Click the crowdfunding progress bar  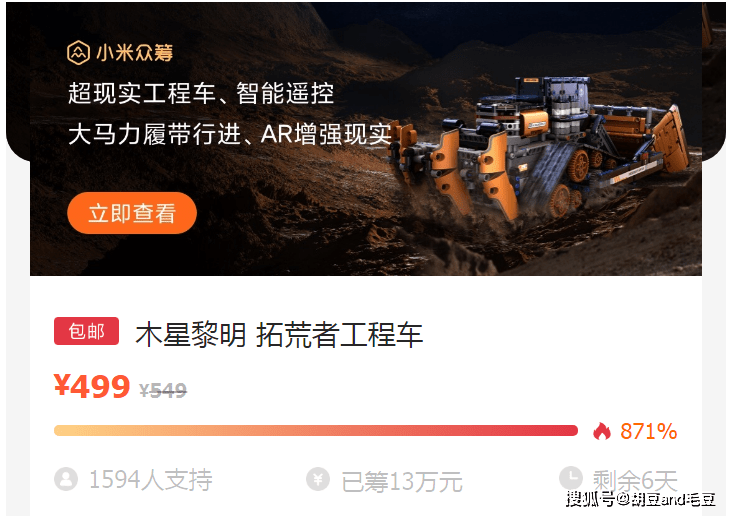(x=316, y=430)
